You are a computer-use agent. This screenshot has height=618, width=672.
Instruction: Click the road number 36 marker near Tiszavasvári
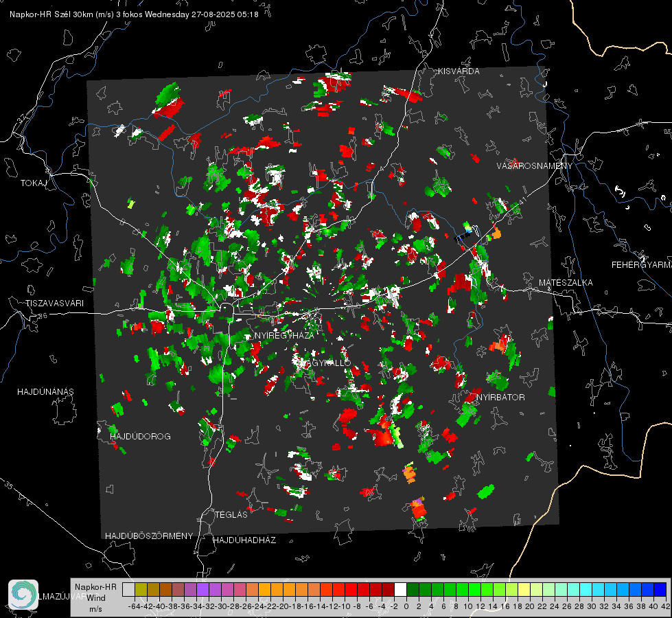43,316
